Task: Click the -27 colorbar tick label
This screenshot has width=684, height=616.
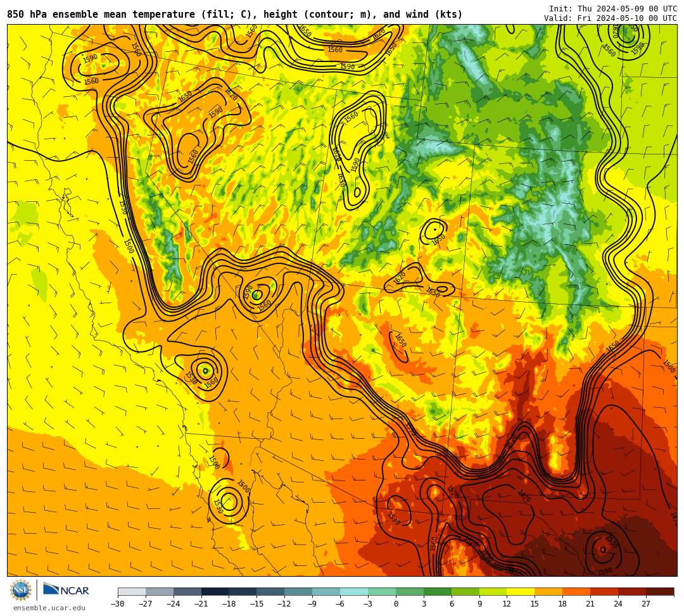Action: (146, 604)
